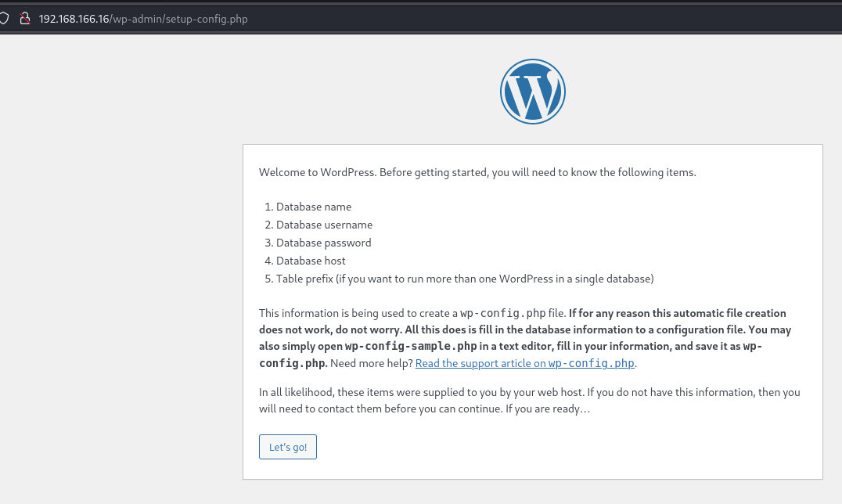Click the 'Database password' list item

point(323,243)
